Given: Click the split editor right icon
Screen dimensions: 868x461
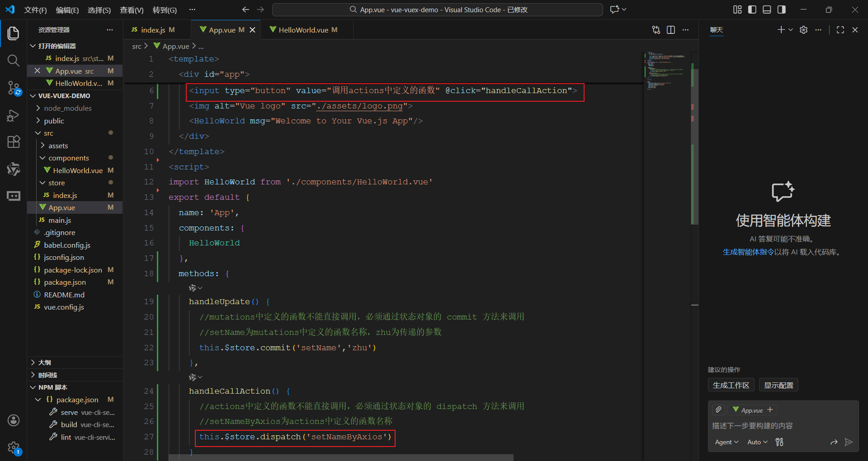Looking at the screenshot, I should (x=671, y=30).
